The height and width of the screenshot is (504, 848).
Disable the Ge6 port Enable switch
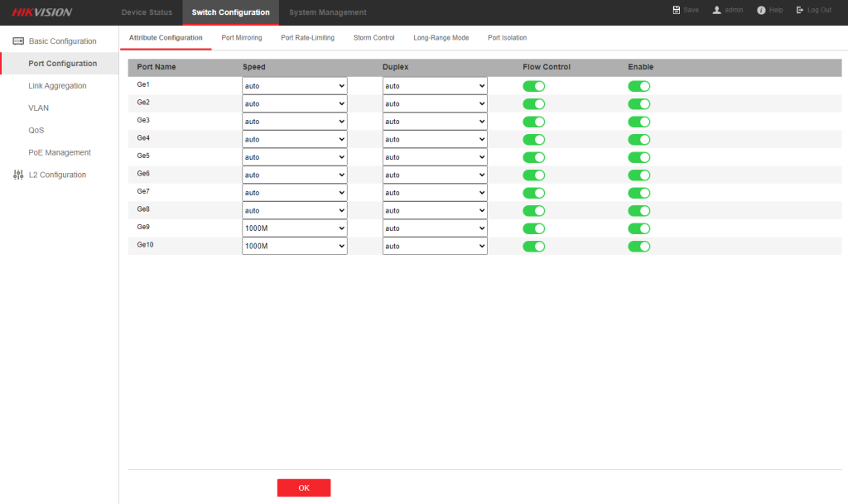point(638,175)
